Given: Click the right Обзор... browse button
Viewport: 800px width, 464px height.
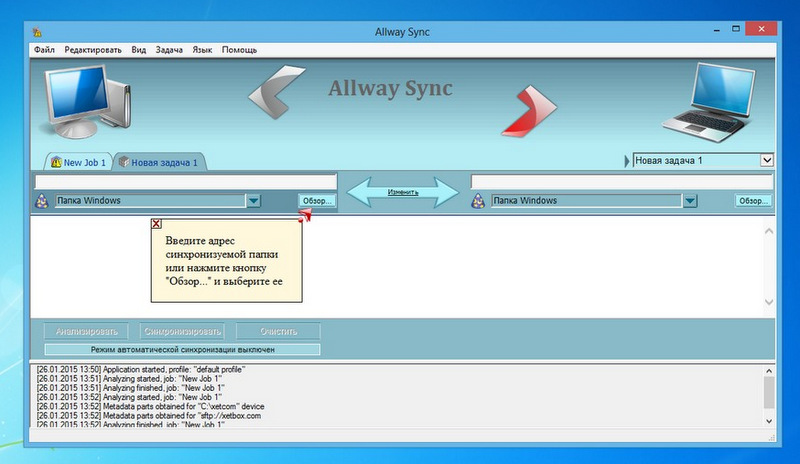Looking at the screenshot, I should pyautogui.click(x=753, y=201).
